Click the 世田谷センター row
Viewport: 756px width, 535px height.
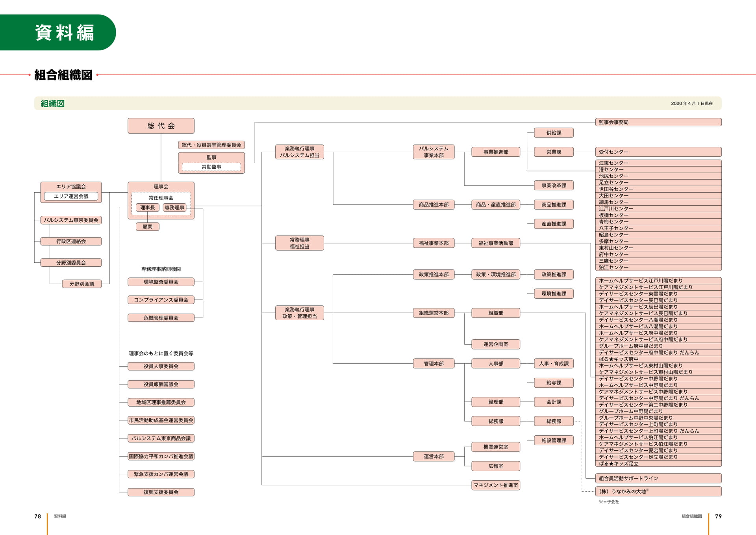pyautogui.click(x=658, y=189)
